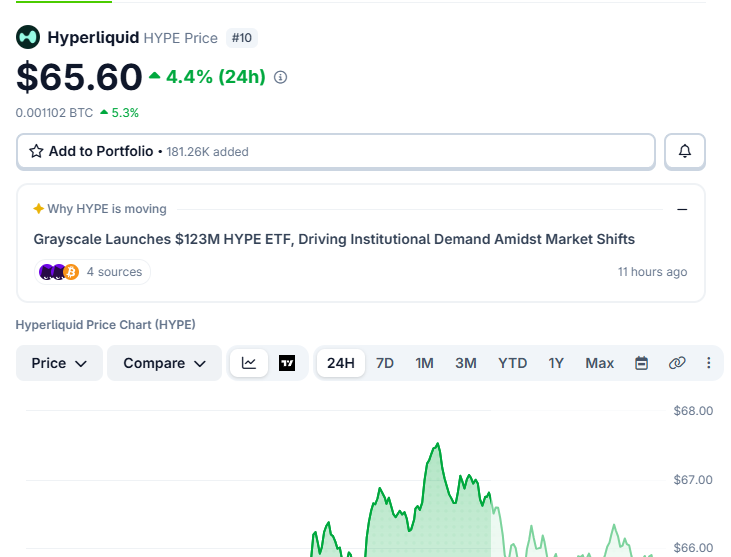Screen dimensions: 731x557
Task: Select the 7D time range
Action: 385,363
